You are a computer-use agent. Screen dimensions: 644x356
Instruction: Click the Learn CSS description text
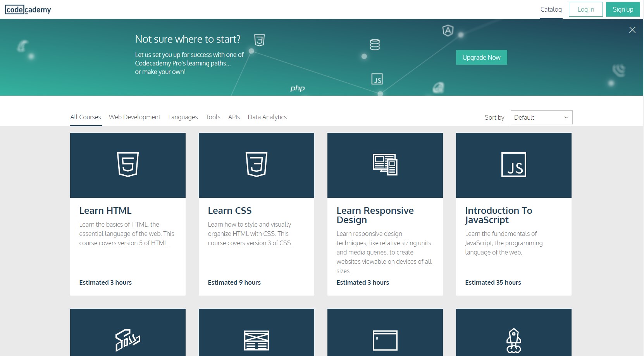[x=250, y=234]
